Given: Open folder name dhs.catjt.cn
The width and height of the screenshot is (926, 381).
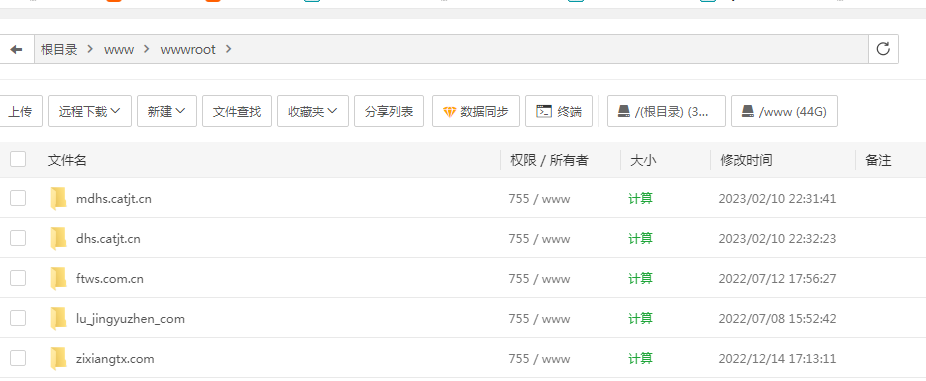Looking at the screenshot, I should (x=108, y=239).
